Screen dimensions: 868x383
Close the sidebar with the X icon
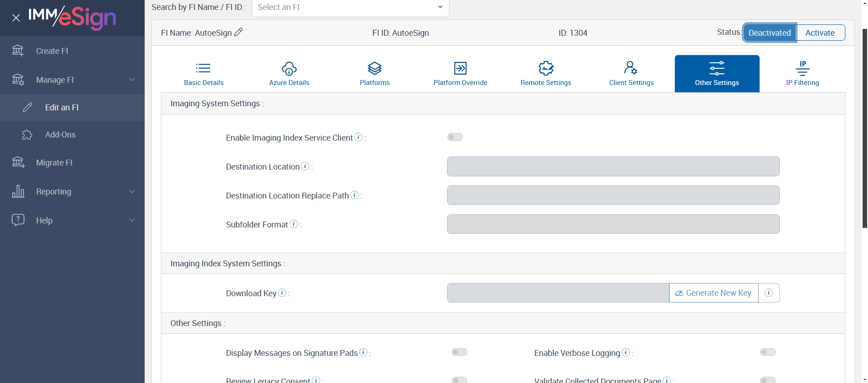coord(16,18)
